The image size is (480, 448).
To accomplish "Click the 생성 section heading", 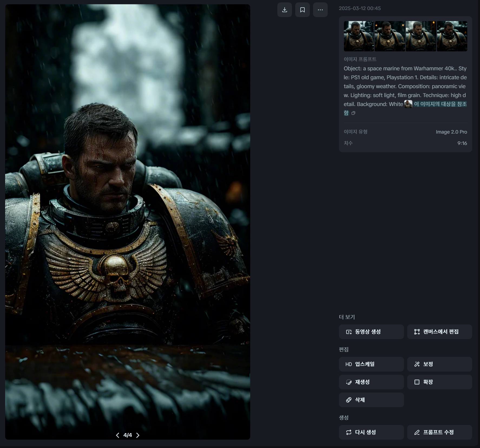I will click(344, 417).
